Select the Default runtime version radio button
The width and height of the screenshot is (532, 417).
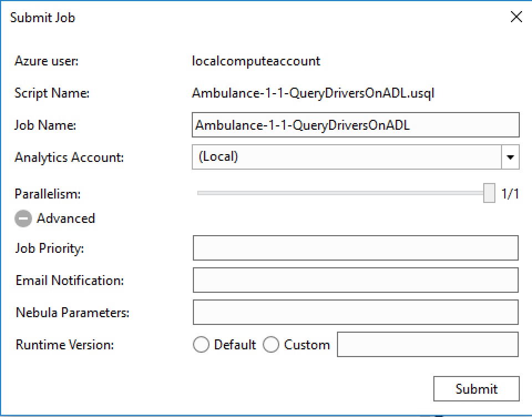(x=200, y=345)
